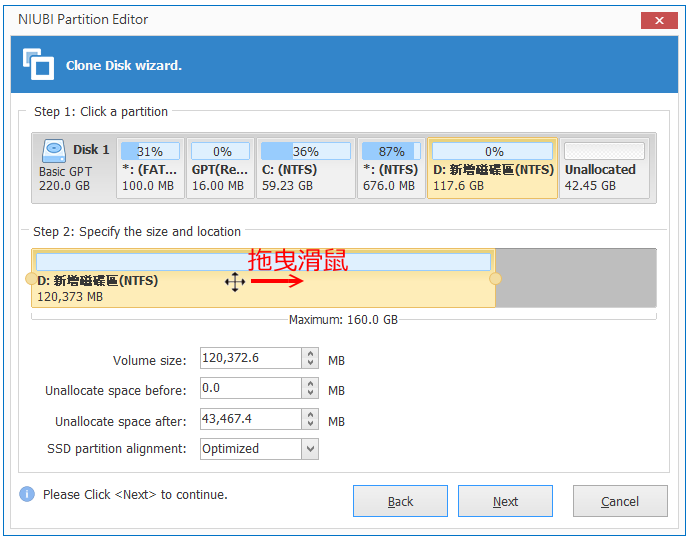The image size is (690, 538).
Task: Open the SSD partition alignment dropdown
Action: (x=310, y=449)
